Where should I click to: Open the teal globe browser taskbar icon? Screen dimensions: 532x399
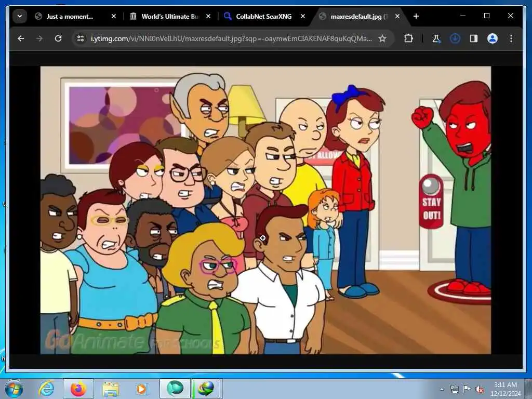point(175,389)
